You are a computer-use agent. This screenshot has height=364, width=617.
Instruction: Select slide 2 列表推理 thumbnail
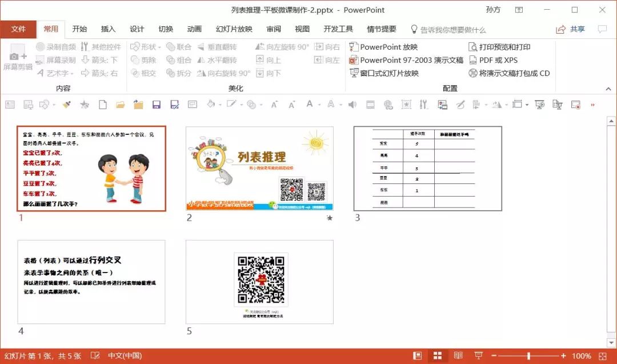coord(260,169)
